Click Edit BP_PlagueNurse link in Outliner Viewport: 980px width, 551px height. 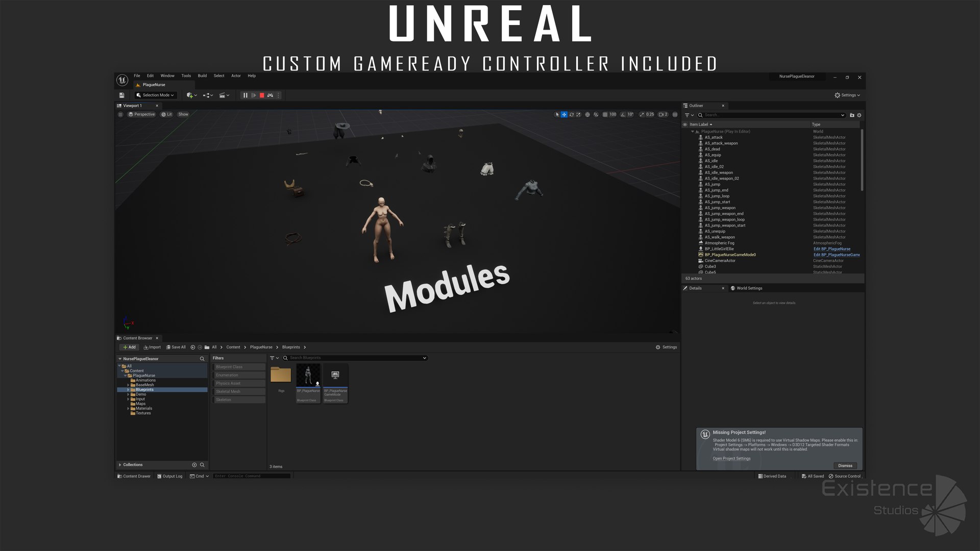coord(832,249)
